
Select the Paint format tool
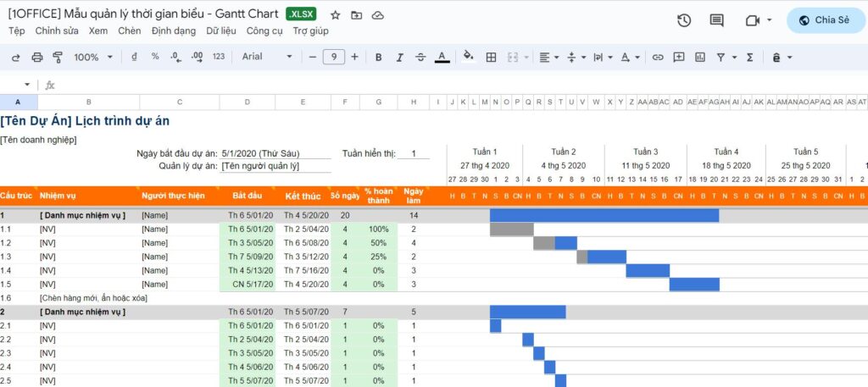click(58, 57)
